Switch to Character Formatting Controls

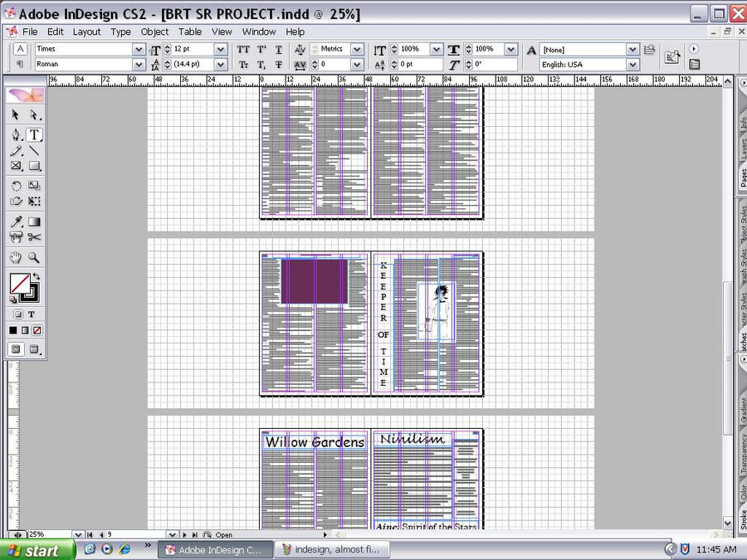click(20, 49)
